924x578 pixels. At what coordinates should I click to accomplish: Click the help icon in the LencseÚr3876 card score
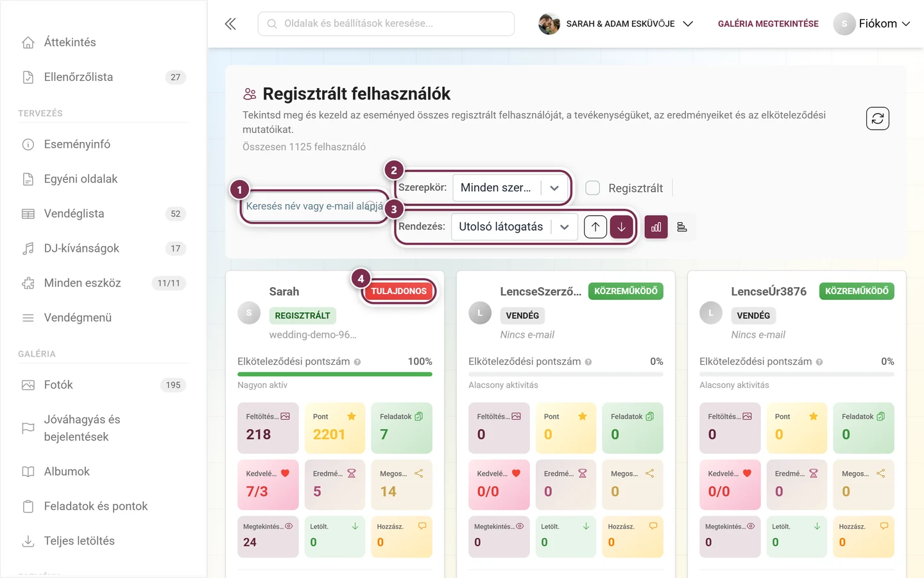(819, 362)
